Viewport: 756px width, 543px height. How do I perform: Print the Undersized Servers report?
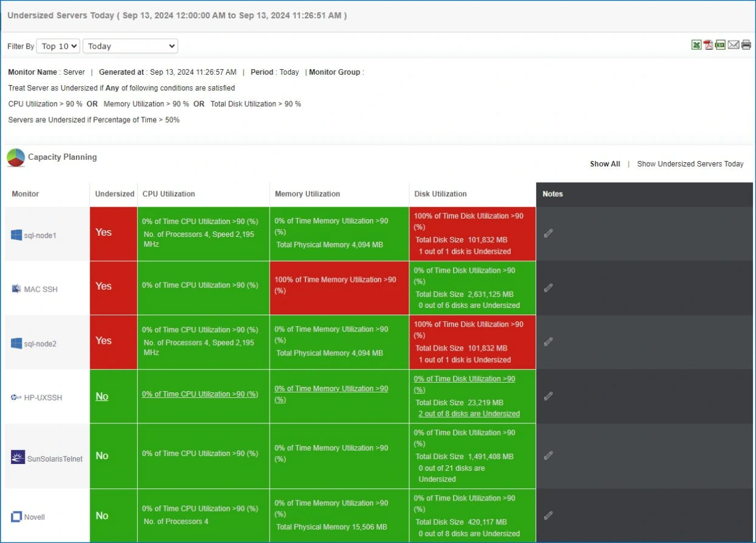746,44
